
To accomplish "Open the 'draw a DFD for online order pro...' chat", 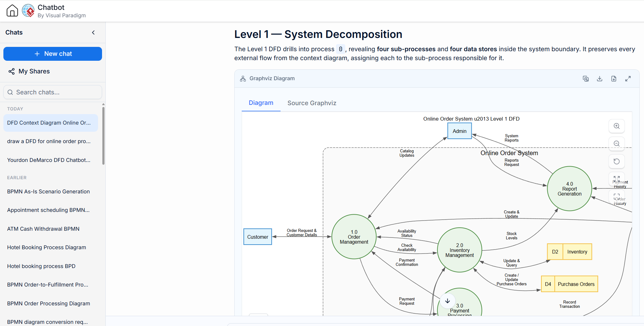I will click(x=51, y=141).
